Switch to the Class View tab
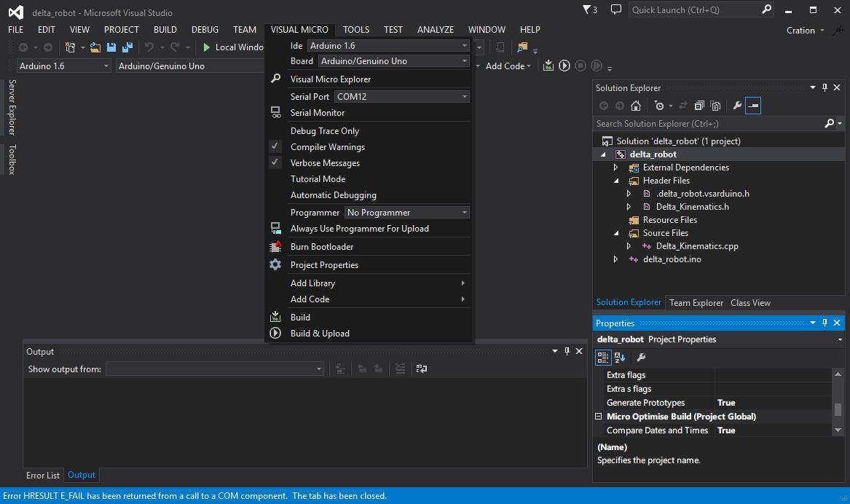850x504 pixels. pos(750,302)
